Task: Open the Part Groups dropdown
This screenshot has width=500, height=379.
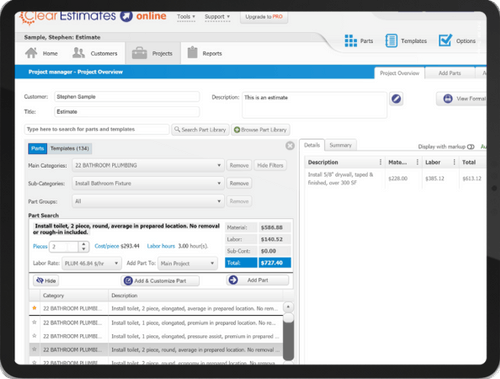Action: tap(148, 201)
